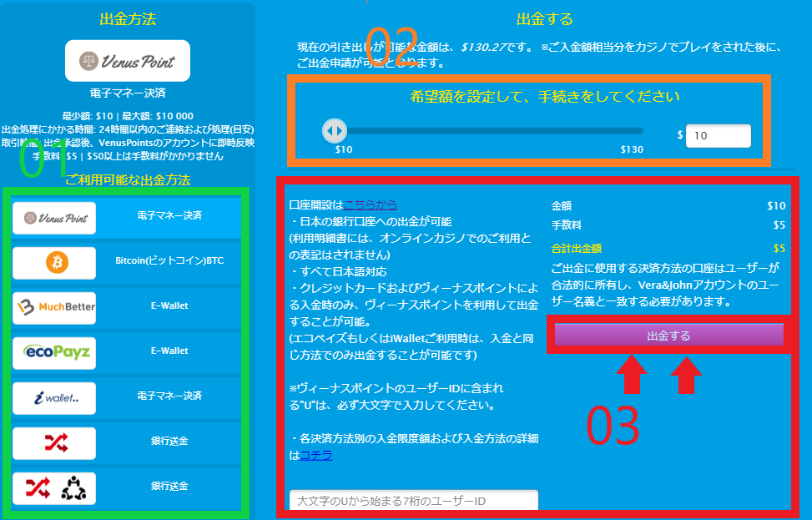This screenshot has width=812, height=520.
Task: Focus the 7-digit user ID input field
Action: [x=414, y=500]
